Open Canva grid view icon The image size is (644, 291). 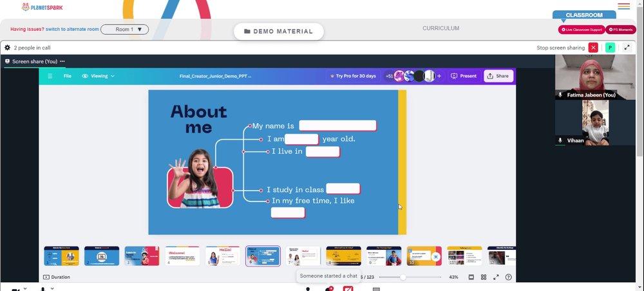click(484, 277)
